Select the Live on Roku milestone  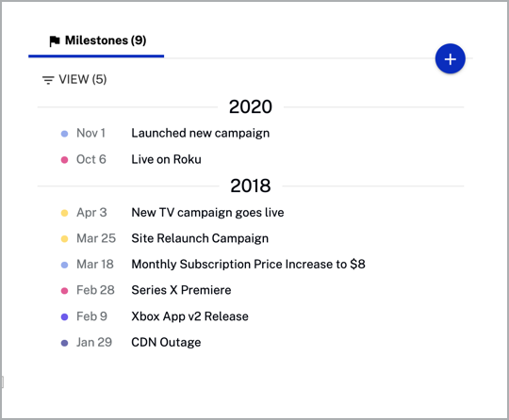coord(166,159)
